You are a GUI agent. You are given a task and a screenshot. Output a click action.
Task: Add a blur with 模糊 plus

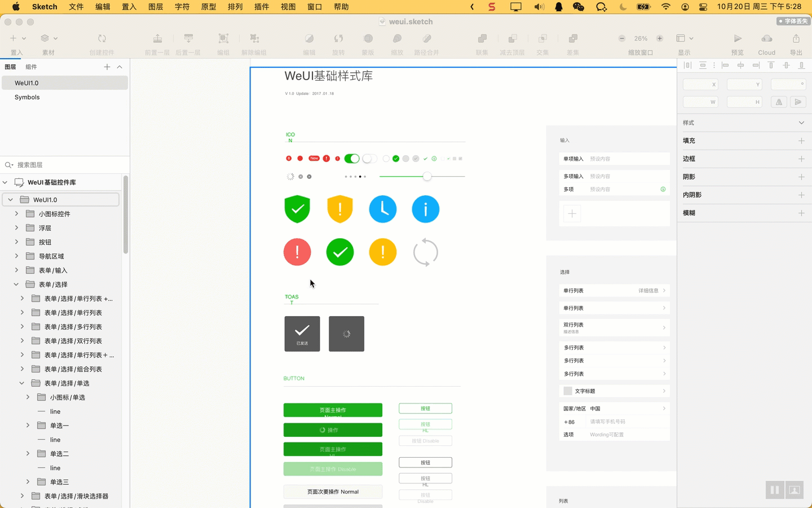click(x=801, y=213)
